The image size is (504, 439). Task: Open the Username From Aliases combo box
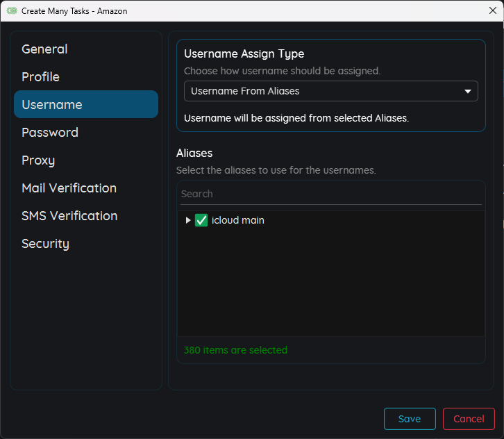[319, 91]
